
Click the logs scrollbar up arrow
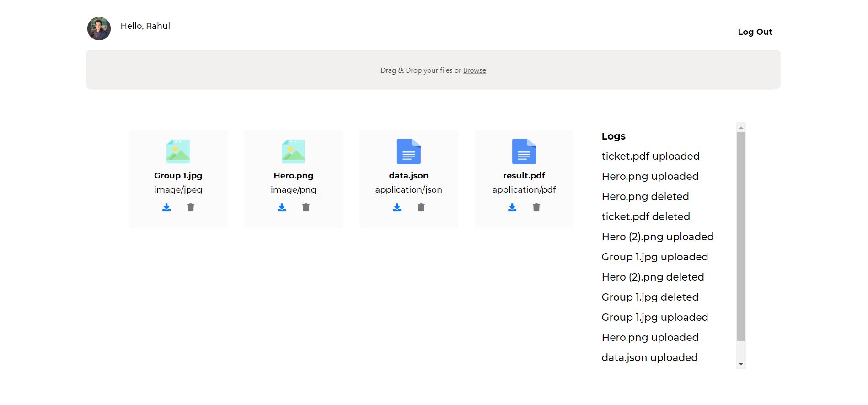pyautogui.click(x=741, y=127)
